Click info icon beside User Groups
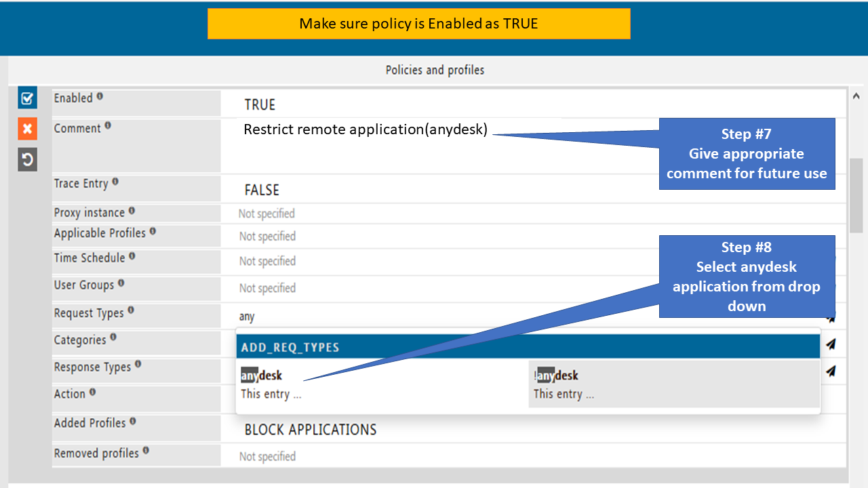This screenshot has width=868, height=488. tap(121, 283)
